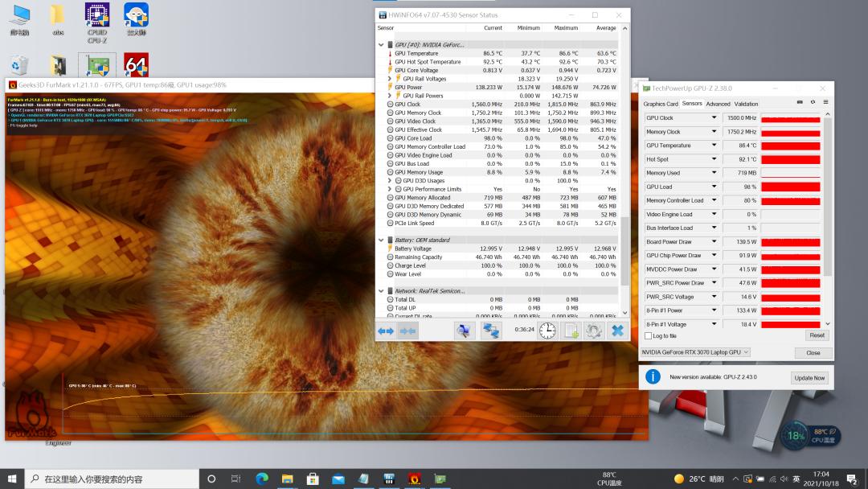Switch to the Graphics Card tab
This screenshot has height=489, width=868.
click(661, 104)
